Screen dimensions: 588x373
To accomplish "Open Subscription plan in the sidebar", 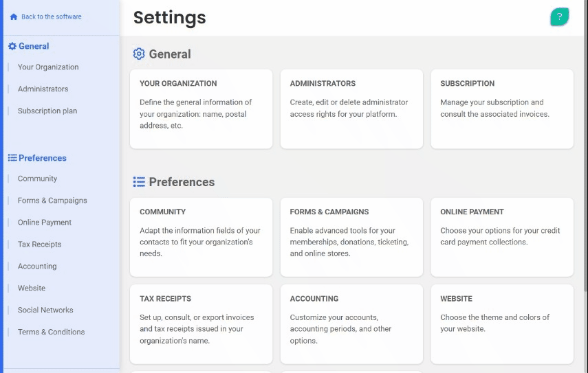I will pos(47,111).
